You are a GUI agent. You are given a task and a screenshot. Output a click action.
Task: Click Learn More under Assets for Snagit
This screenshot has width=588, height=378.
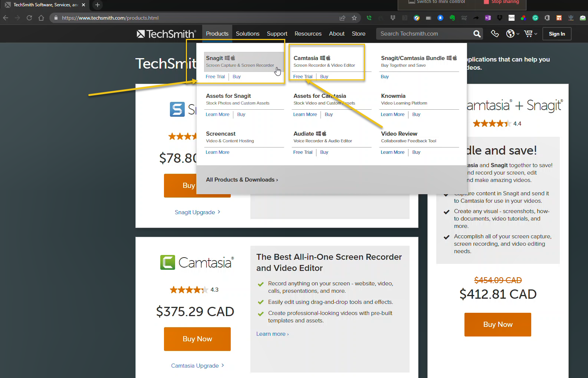pyautogui.click(x=217, y=115)
